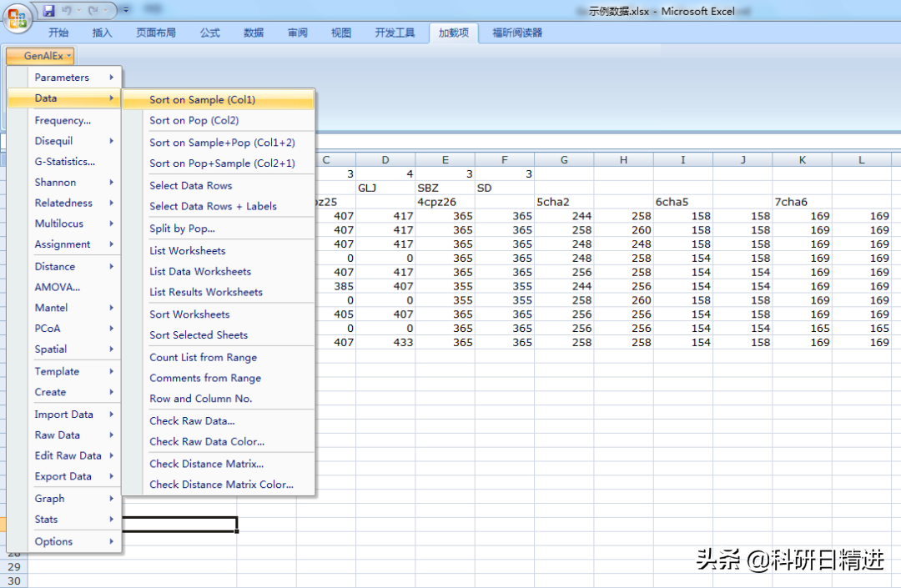Choose Comments from Range

pyautogui.click(x=219, y=379)
